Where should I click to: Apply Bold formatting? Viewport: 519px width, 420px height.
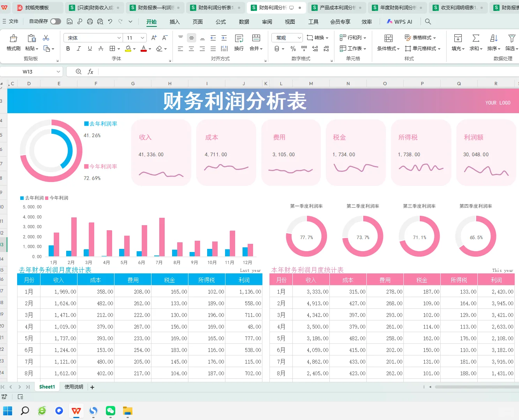(x=68, y=49)
